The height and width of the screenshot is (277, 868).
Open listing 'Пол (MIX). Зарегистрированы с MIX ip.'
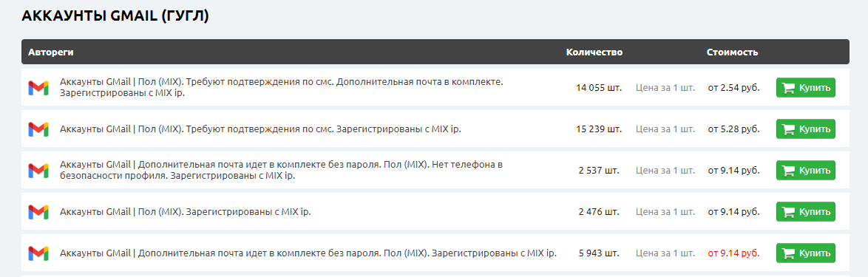coord(186,212)
